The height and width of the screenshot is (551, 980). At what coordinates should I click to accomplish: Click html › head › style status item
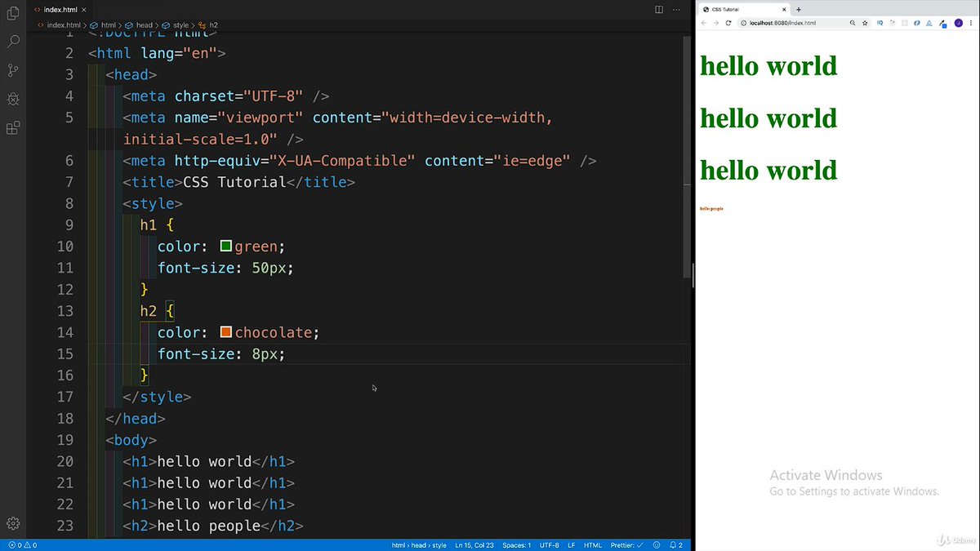419,544
